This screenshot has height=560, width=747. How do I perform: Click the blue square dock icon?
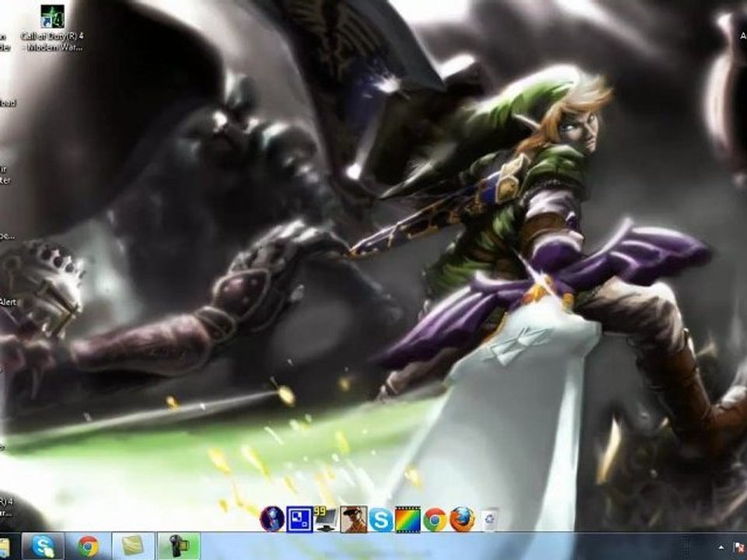(x=300, y=519)
